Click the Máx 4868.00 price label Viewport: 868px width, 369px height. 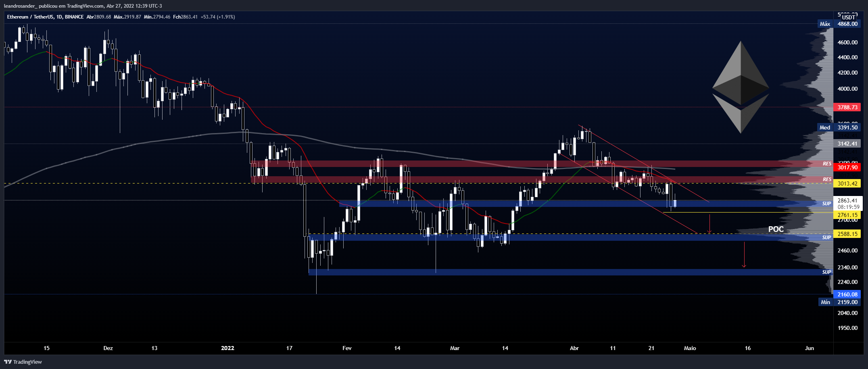point(839,24)
